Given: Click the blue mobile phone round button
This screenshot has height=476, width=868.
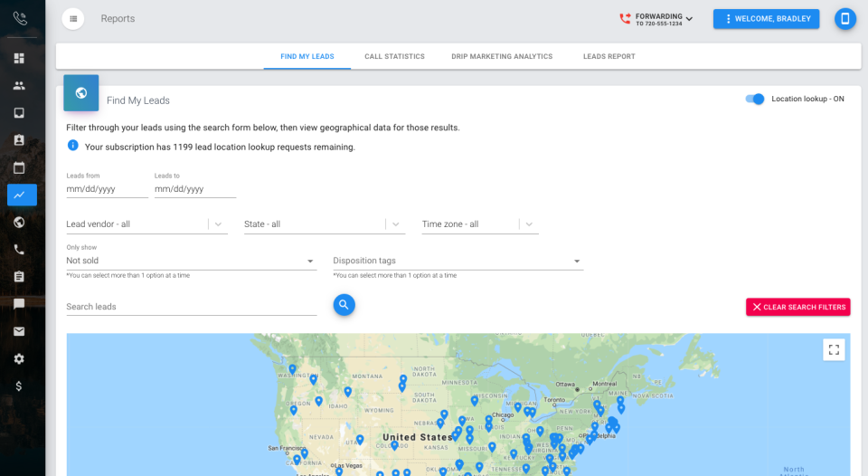Looking at the screenshot, I should (x=844, y=19).
